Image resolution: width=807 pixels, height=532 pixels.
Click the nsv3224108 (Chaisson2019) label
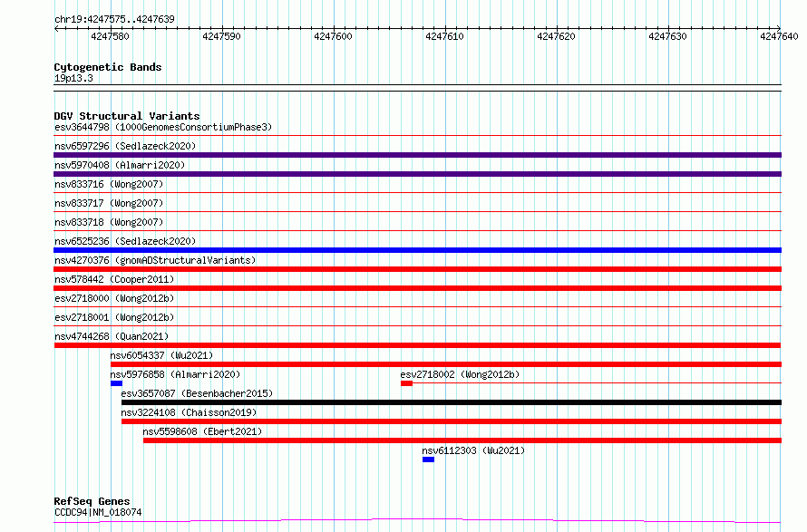189,412
